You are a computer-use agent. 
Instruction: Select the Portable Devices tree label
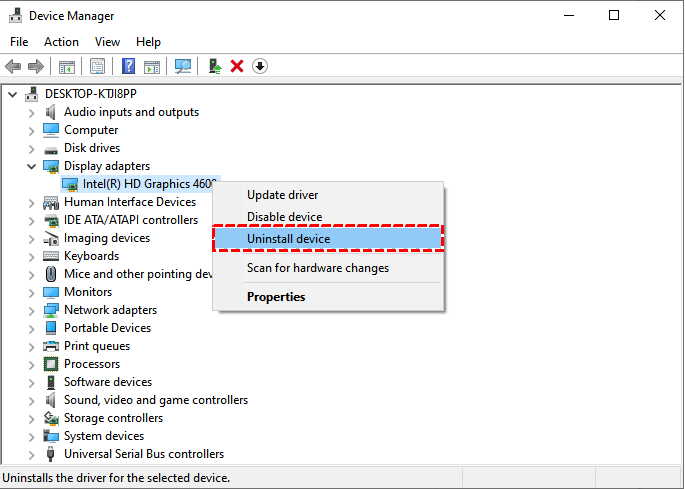(107, 328)
